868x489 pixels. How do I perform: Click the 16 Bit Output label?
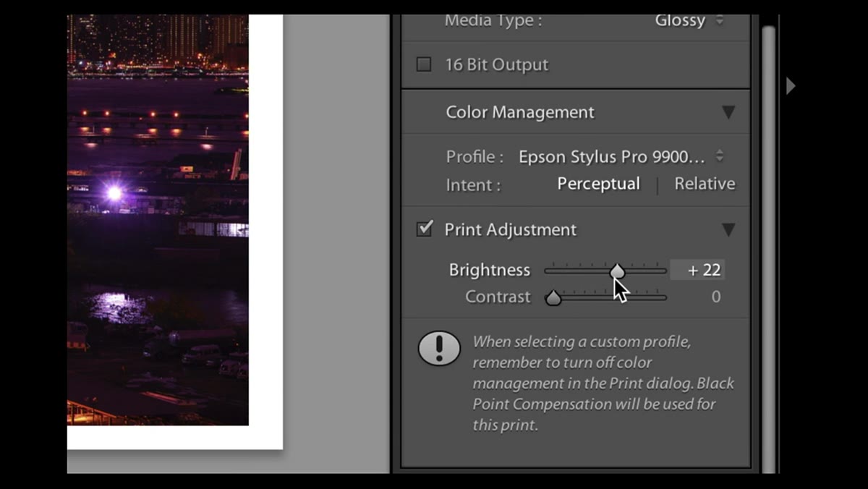(497, 64)
